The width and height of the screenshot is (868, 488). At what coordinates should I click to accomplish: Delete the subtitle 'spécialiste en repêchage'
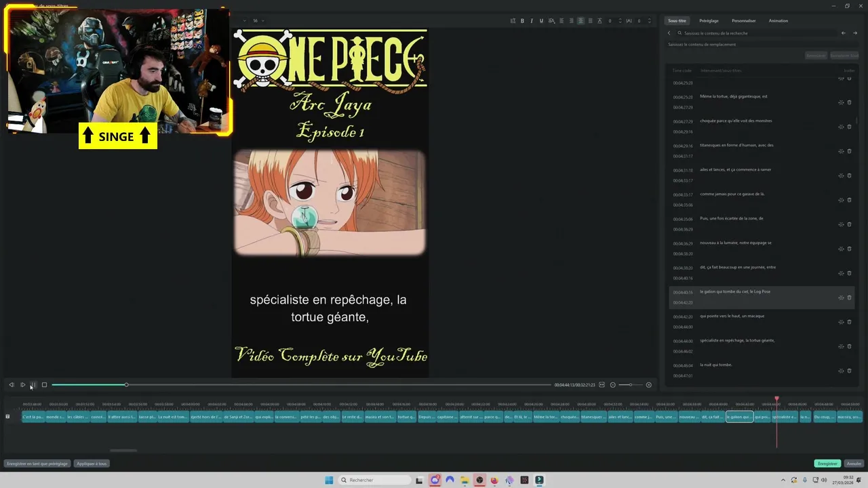(849, 346)
